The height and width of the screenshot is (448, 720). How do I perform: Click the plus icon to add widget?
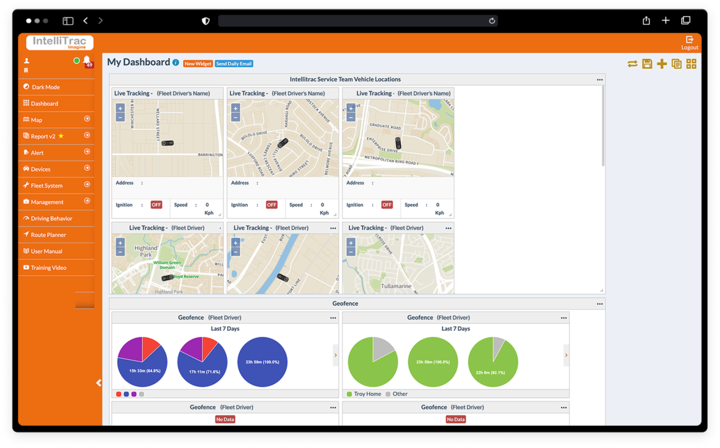click(662, 64)
